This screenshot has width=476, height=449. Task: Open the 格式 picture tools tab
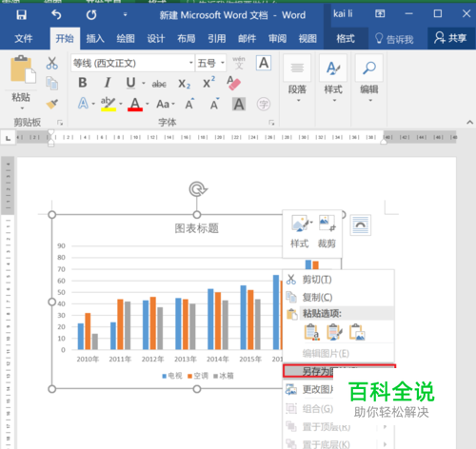click(x=346, y=39)
